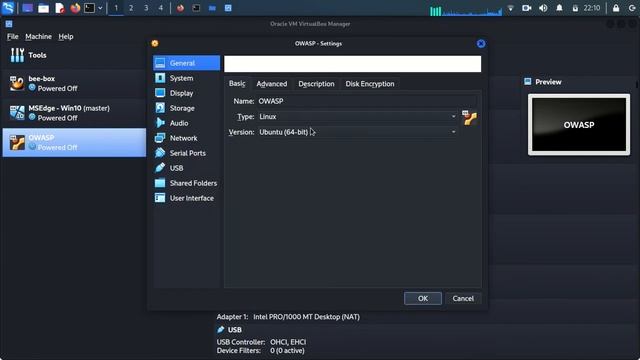This screenshot has height=360, width=640.
Task: Click the VirtualBox taskbar window button
Action: click(228, 8)
